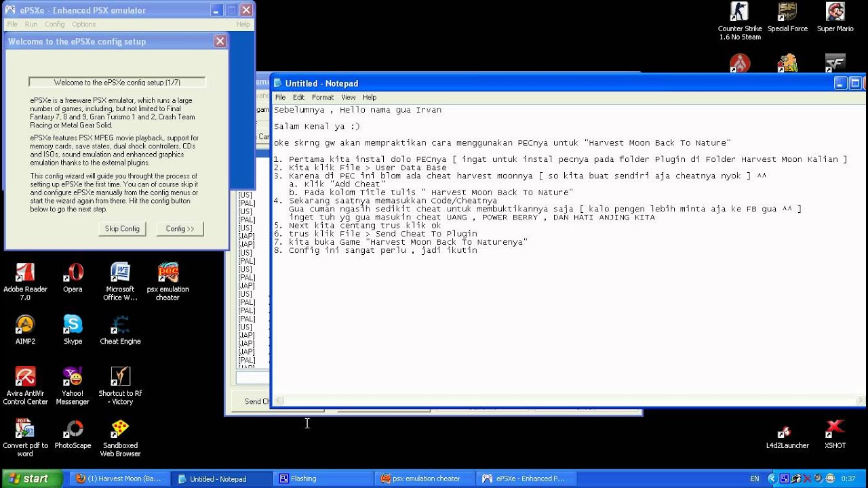
Task: Open Notepad View menu
Action: pyautogui.click(x=349, y=98)
